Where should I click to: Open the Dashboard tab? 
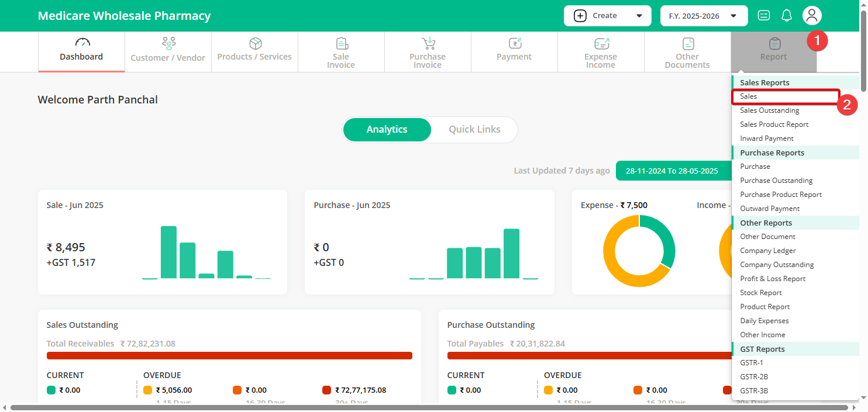coord(81,51)
